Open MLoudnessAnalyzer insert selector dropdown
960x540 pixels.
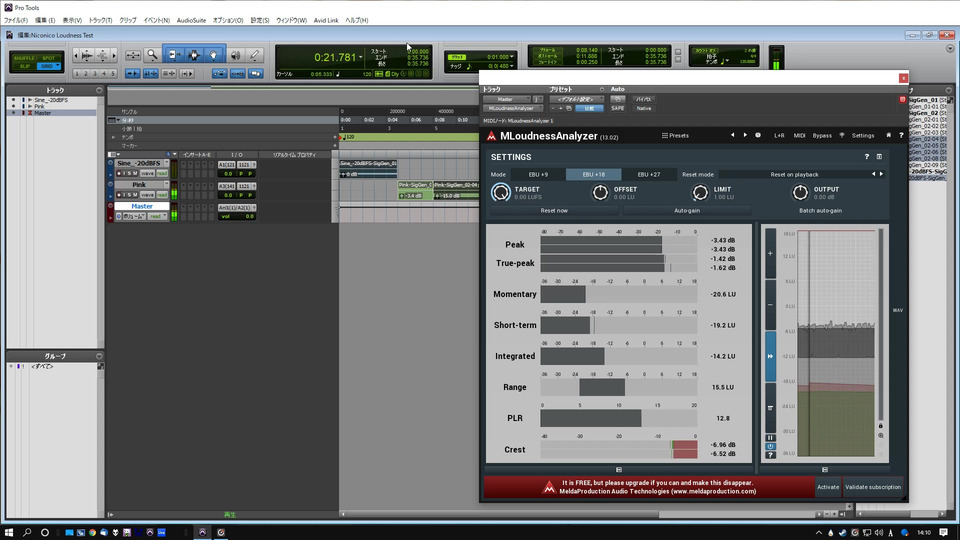pyautogui.click(x=512, y=108)
